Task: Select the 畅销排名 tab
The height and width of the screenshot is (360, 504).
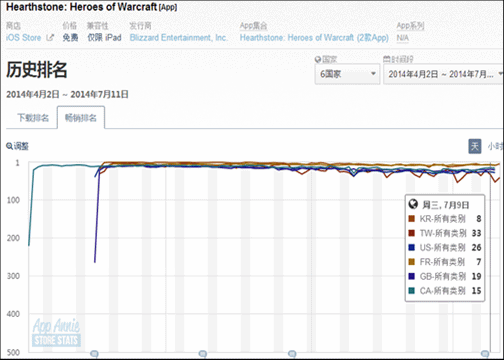Action: [x=81, y=118]
